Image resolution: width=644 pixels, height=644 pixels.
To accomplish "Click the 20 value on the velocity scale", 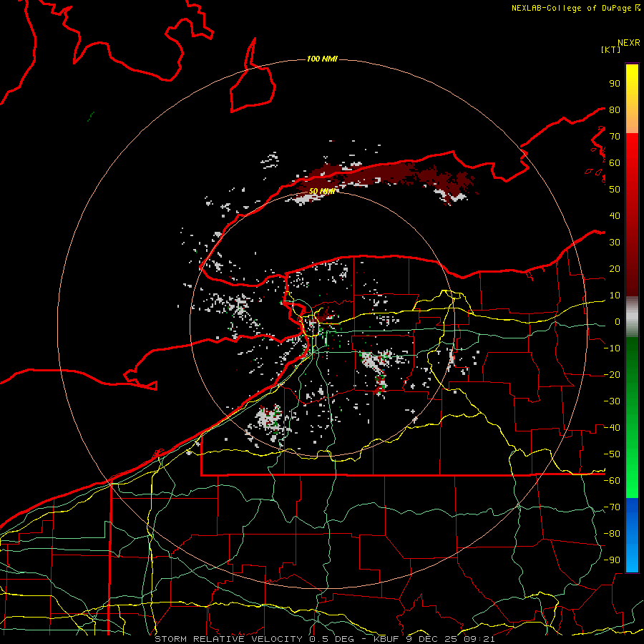I will click(615, 268).
